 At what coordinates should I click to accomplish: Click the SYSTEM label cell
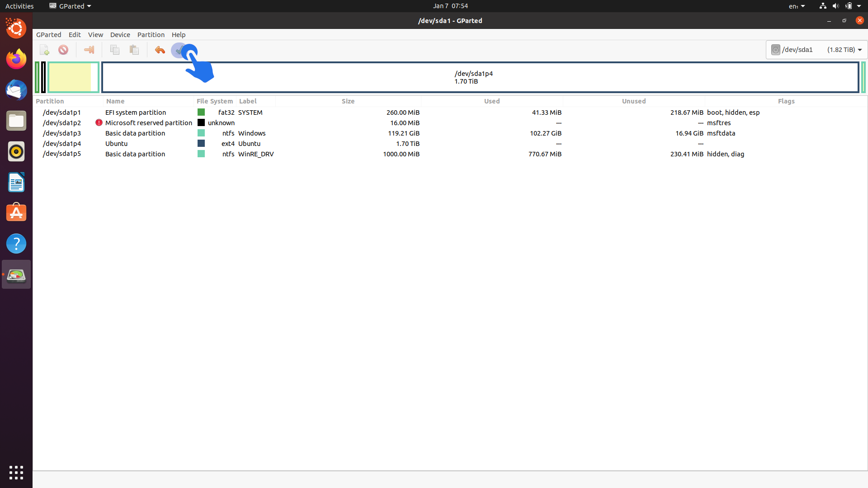pyautogui.click(x=250, y=112)
